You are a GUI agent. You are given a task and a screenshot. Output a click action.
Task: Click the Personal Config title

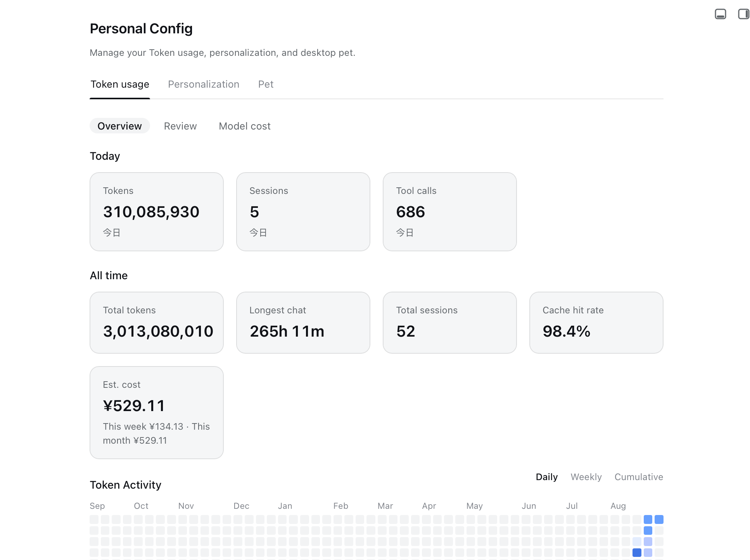point(141,29)
